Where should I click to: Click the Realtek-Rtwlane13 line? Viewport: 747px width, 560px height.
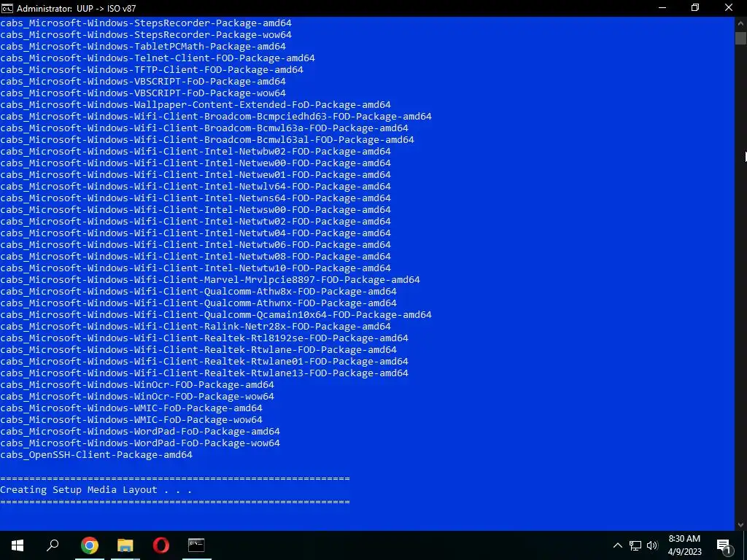[204, 373]
